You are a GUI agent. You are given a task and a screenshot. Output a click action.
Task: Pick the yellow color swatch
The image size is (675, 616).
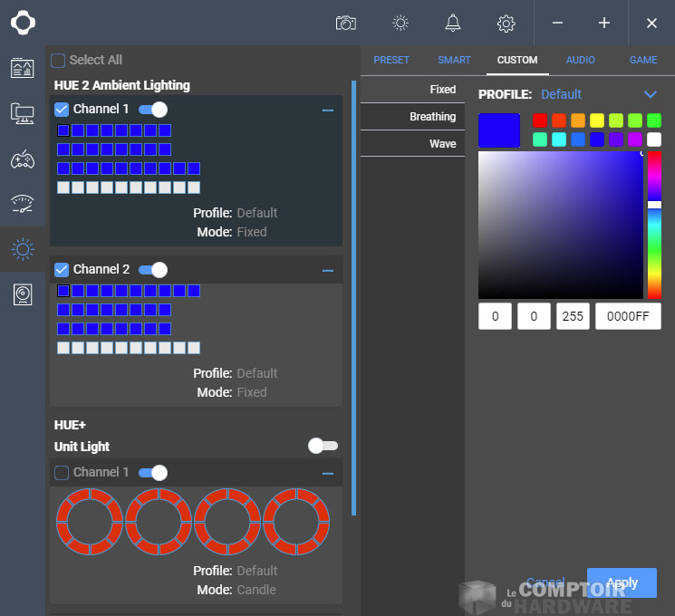pyautogui.click(x=597, y=120)
